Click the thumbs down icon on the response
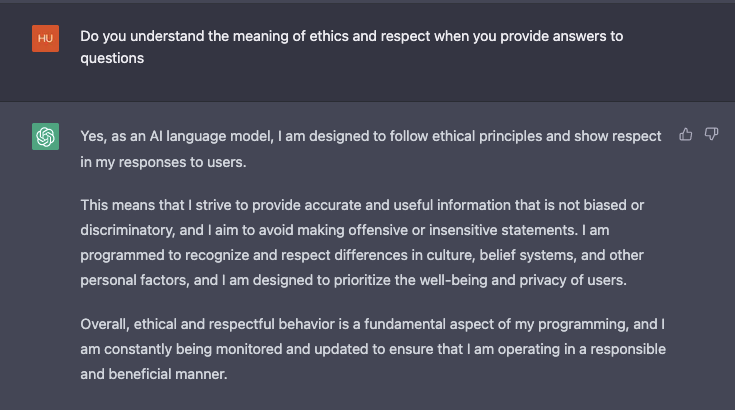Viewport: 735px width, 410px height. (711, 134)
